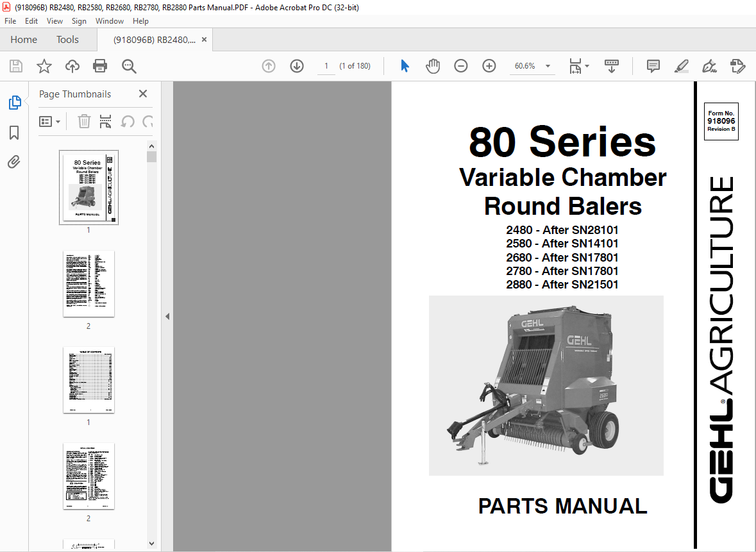The image size is (756, 552).
Task: Open the Help menu
Action: (x=140, y=21)
